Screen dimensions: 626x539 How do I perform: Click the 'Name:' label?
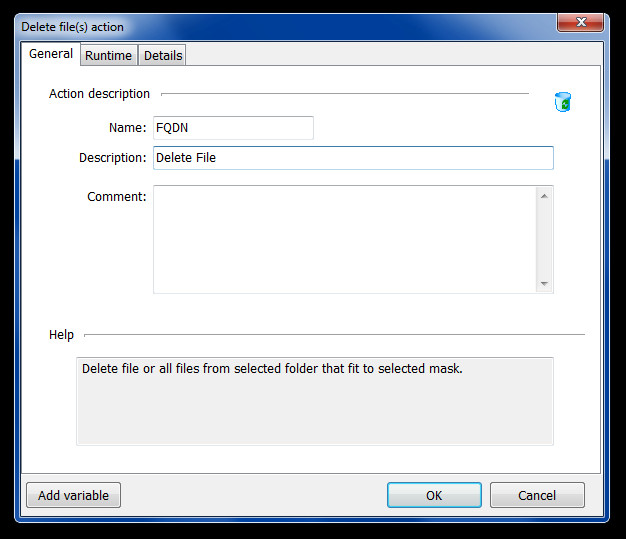pyautogui.click(x=127, y=128)
